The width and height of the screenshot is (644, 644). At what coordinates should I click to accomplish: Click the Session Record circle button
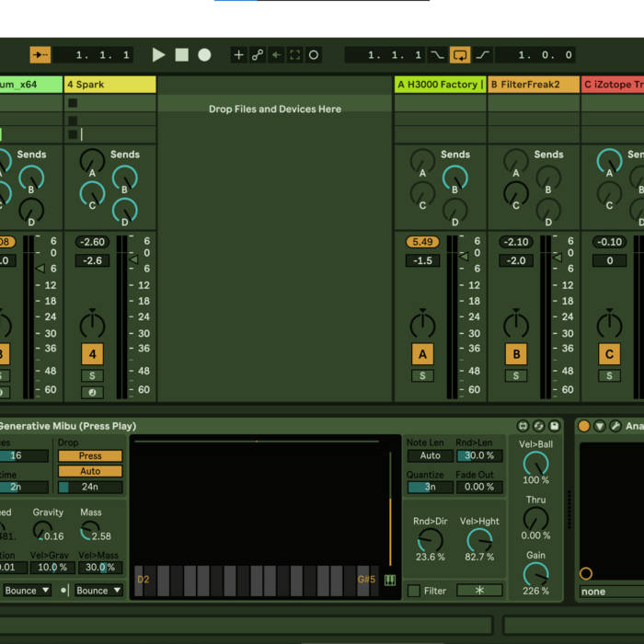[314, 55]
